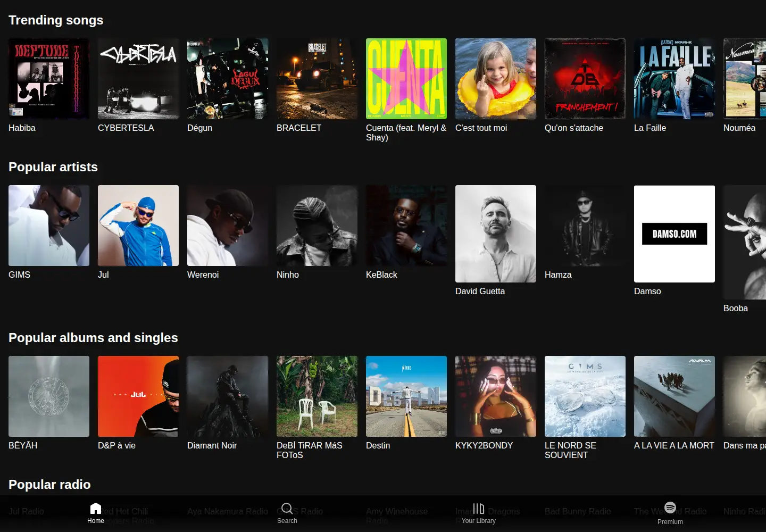Open the C'est tout moi cover
Viewport: 766px width, 532px height.
click(496, 79)
